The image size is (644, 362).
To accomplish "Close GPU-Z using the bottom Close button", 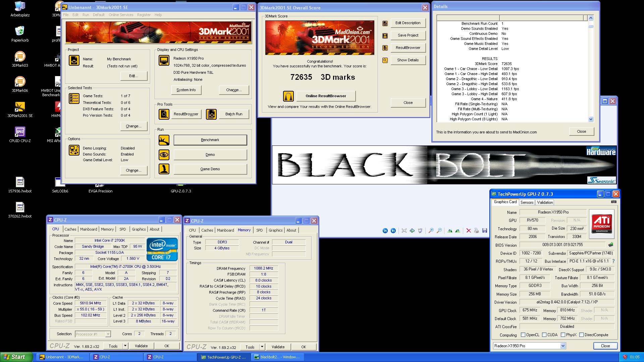I will pos(605,346).
